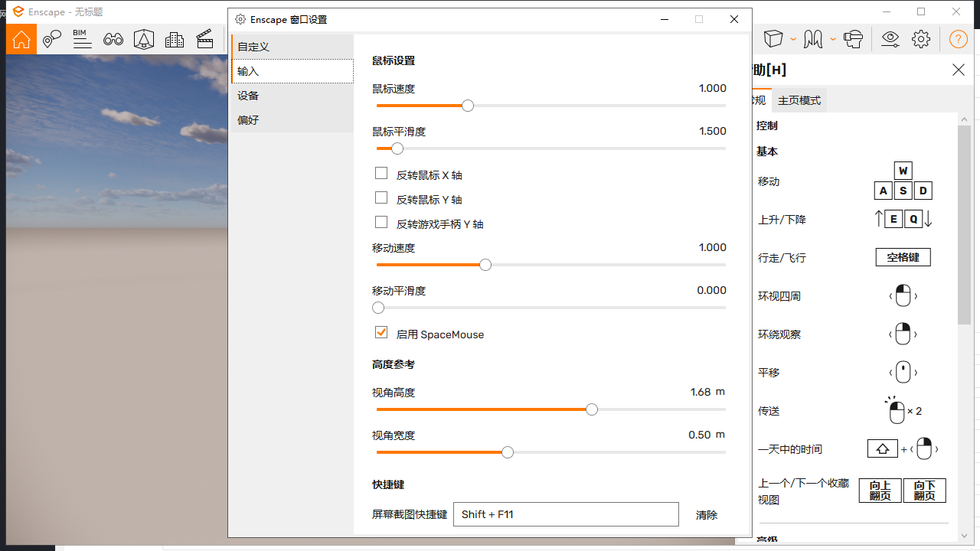Open the video editor clapperboard icon
980x551 pixels.
tap(204, 39)
